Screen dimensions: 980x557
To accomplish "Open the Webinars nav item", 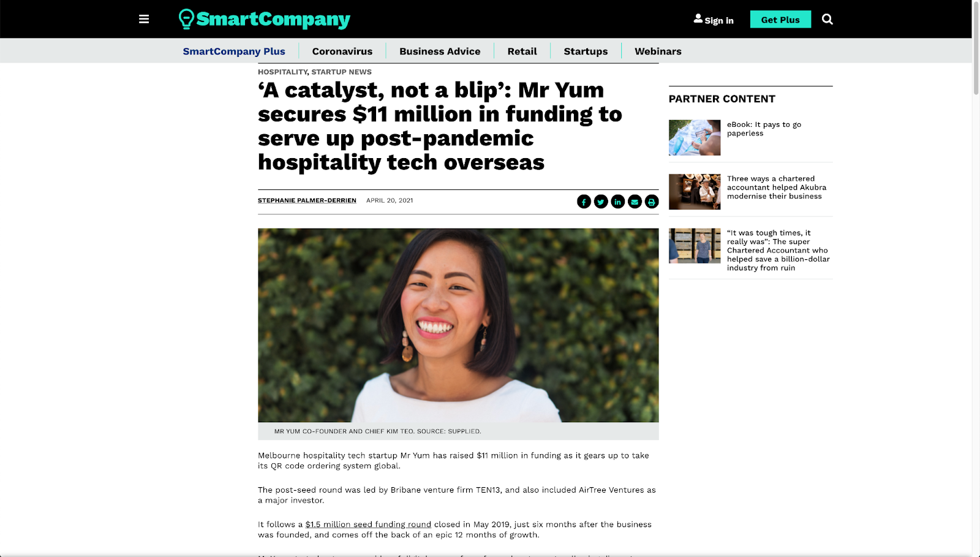I will click(x=658, y=51).
